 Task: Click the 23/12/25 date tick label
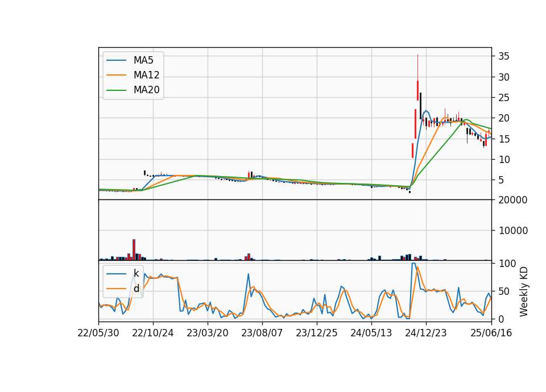(x=317, y=333)
